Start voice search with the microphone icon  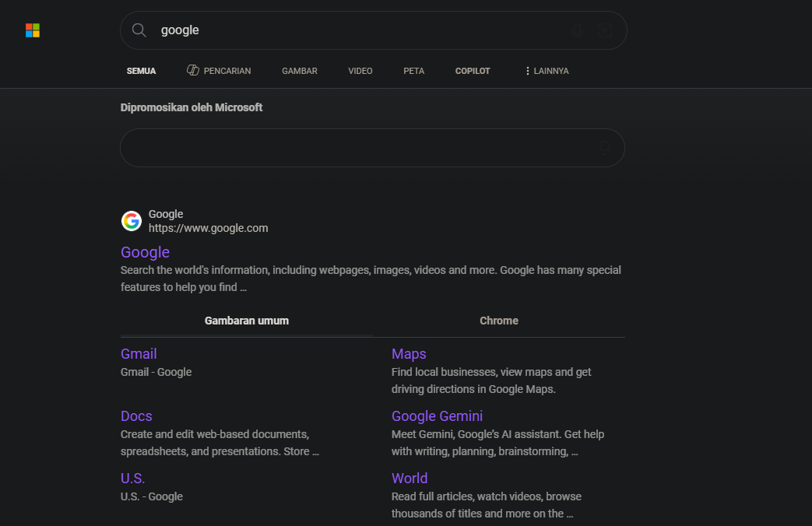pos(577,30)
